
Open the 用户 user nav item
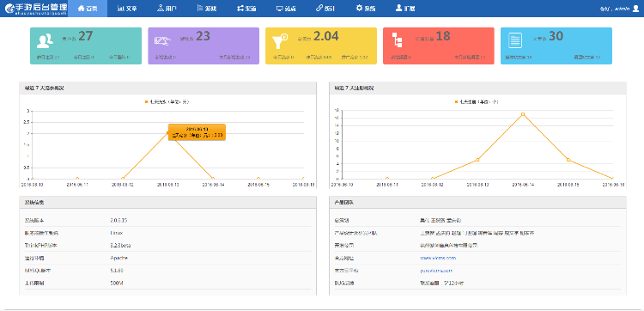[167, 9]
